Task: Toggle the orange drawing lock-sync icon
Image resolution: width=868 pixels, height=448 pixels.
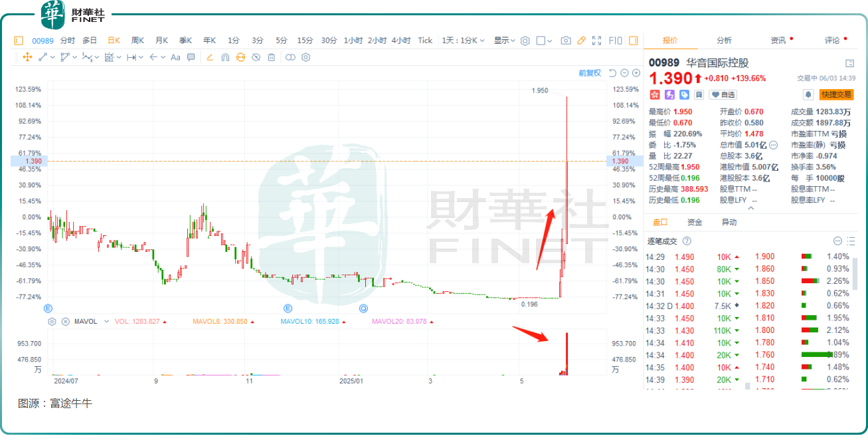Action: pyautogui.click(x=240, y=57)
